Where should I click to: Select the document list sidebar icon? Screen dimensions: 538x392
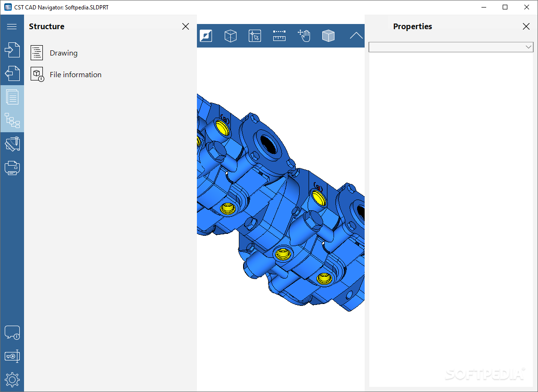tap(12, 97)
